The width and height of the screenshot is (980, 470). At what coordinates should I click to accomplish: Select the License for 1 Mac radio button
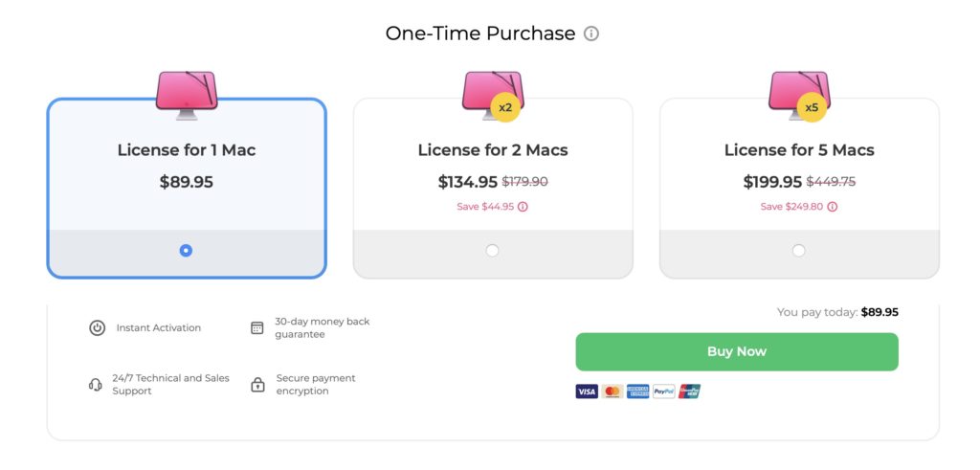click(x=186, y=251)
